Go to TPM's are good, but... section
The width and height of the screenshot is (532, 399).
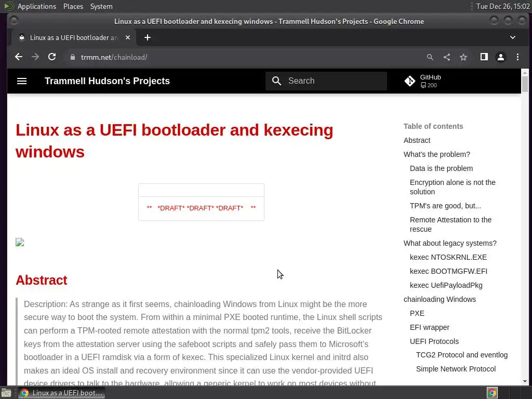point(445,206)
